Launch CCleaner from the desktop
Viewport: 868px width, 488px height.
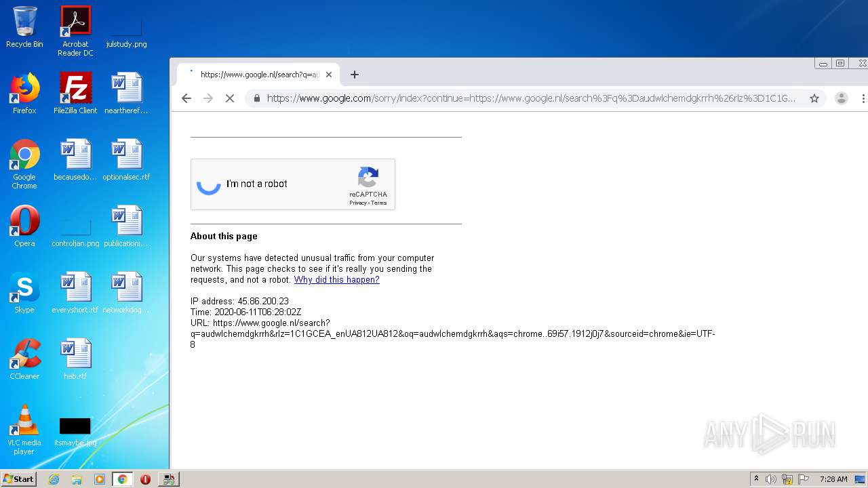pos(24,359)
